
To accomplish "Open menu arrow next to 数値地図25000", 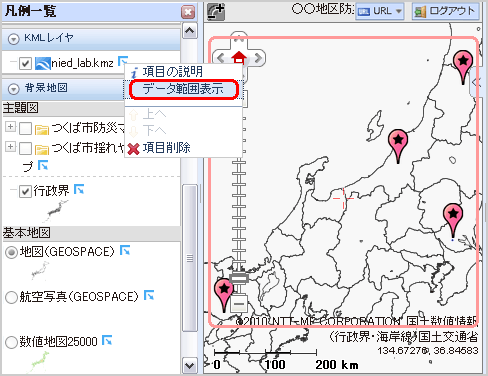I will (107, 340).
